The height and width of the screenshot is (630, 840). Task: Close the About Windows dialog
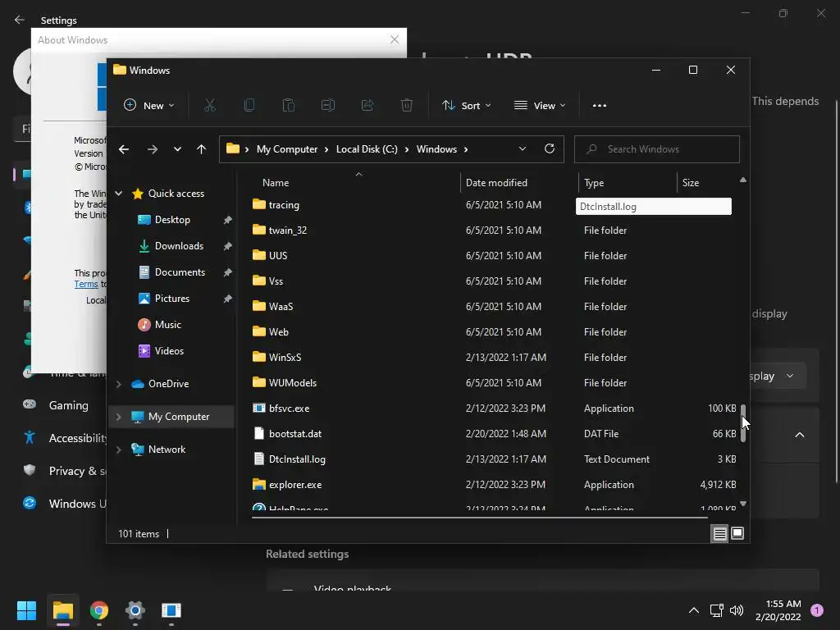(395, 39)
